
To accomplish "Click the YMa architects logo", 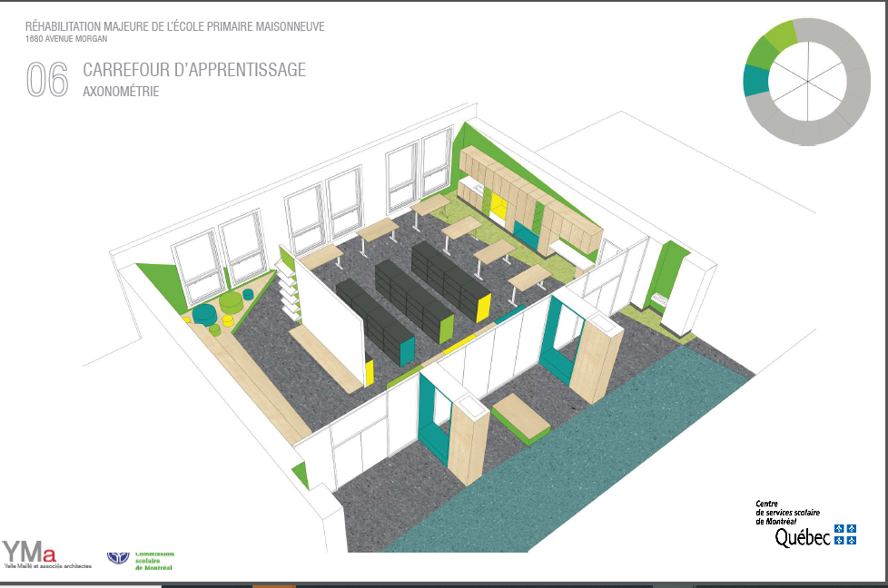I will tap(28, 552).
